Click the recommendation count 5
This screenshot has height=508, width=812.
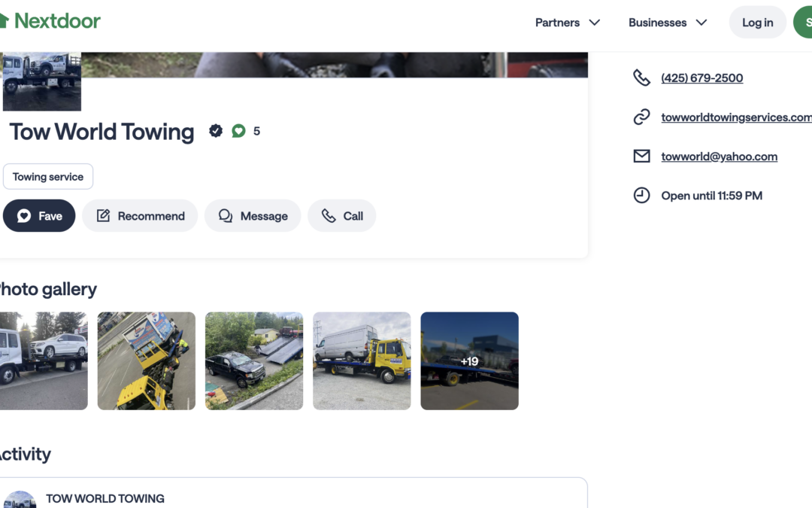point(256,131)
